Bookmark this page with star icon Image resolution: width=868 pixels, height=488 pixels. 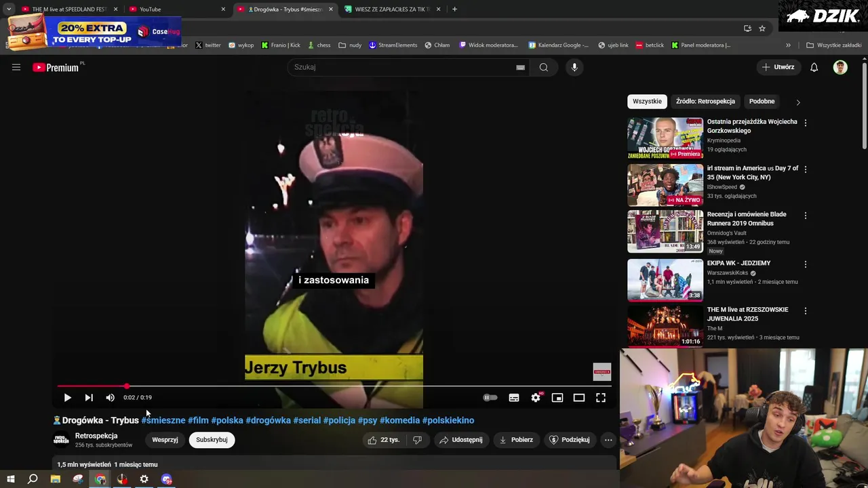tap(762, 28)
